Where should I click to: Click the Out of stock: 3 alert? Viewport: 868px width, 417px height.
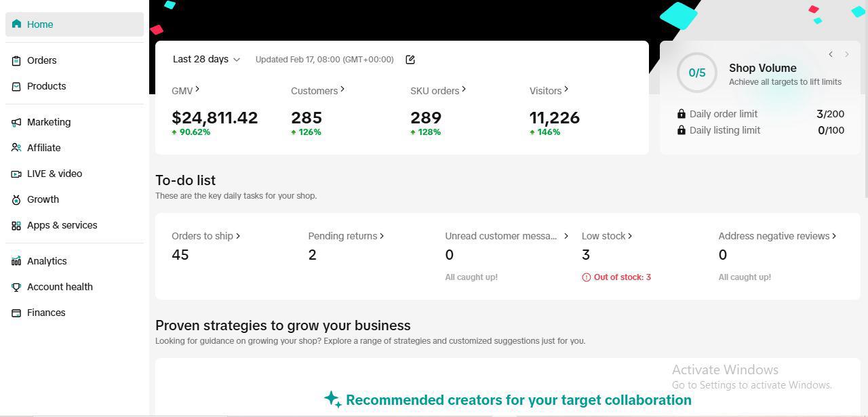coord(616,277)
